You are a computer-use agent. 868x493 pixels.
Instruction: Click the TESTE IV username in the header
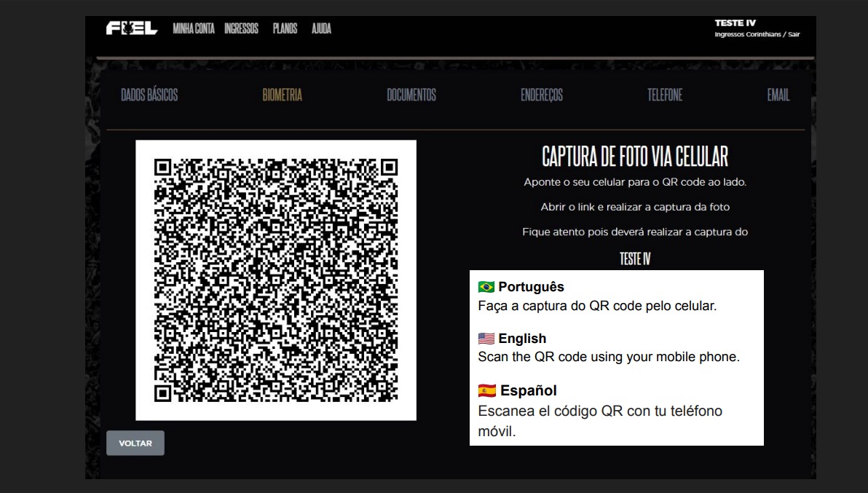(735, 23)
